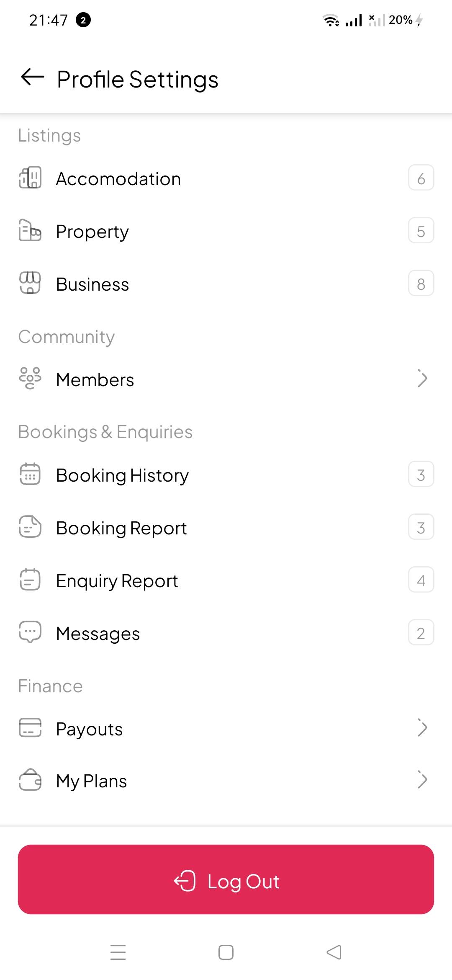Open the Booking Report menu item
The width and height of the screenshot is (452, 980).
click(121, 528)
